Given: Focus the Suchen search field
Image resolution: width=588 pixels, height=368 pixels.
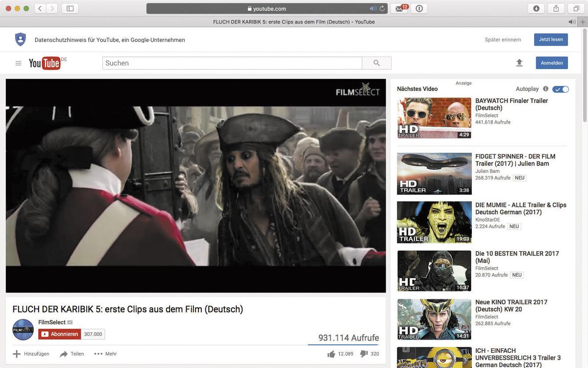Looking at the screenshot, I should pyautogui.click(x=232, y=63).
